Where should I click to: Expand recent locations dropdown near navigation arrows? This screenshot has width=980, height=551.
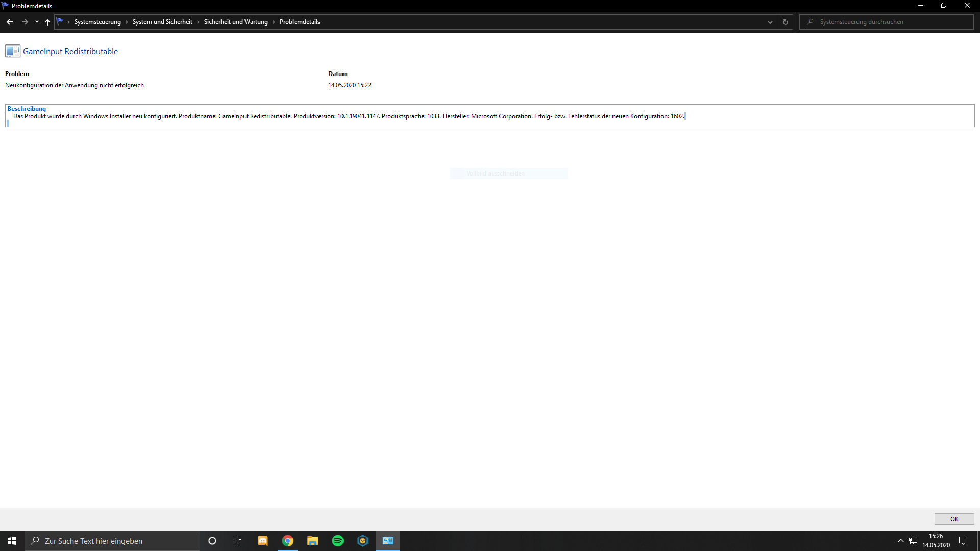coord(37,22)
